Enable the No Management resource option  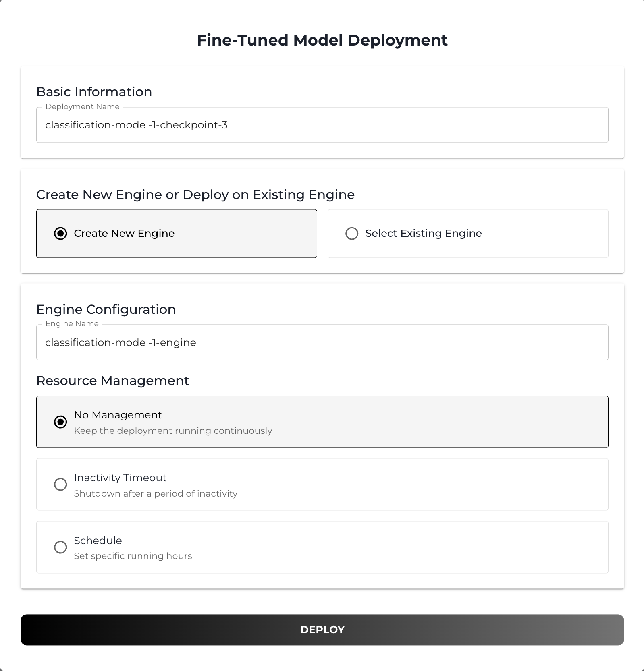pyautogui.click(x=60, y=422)
